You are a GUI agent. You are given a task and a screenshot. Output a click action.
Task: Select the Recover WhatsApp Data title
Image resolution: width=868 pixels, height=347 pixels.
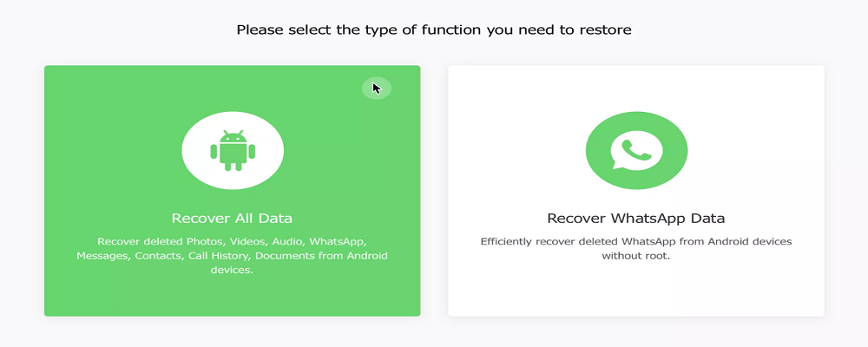click(636, 218)
